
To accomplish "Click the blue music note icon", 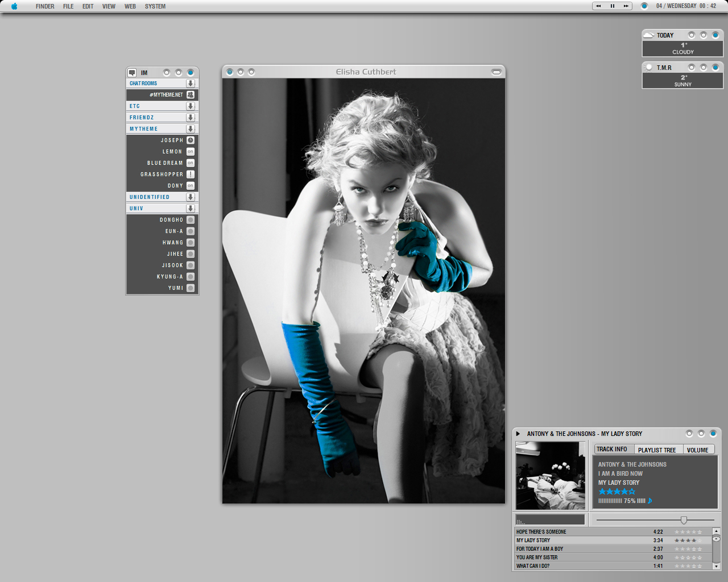I will point(650,501).
